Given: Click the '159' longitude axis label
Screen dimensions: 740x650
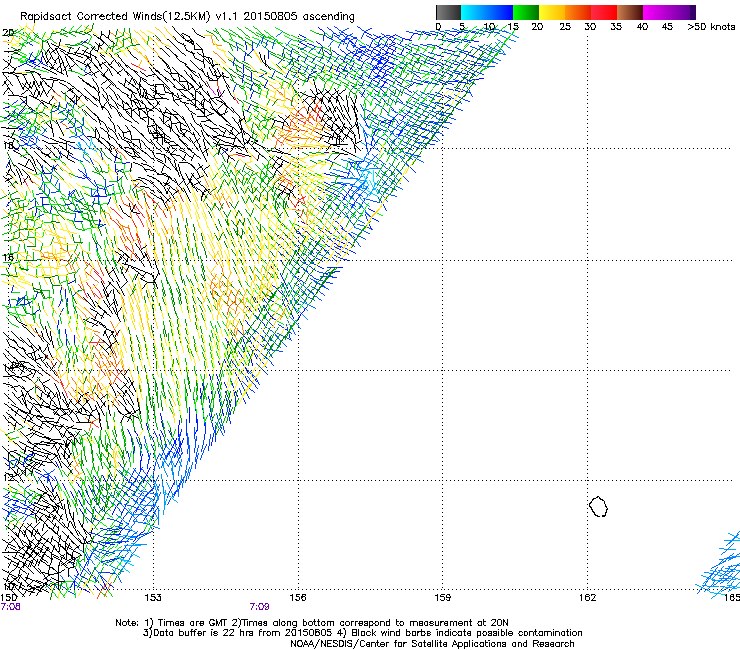Looking at the screenshot, I should (443, 598).
